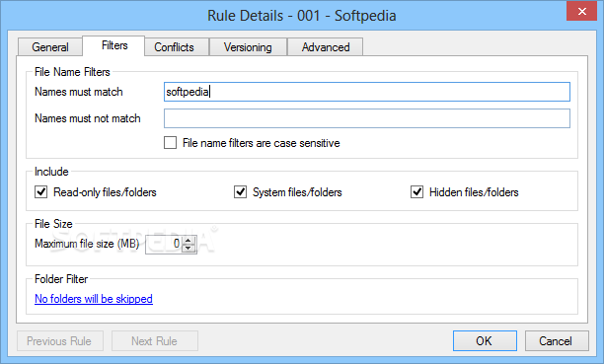
Task: Click the Previous Rule button
Action: (x=60, y=341)
